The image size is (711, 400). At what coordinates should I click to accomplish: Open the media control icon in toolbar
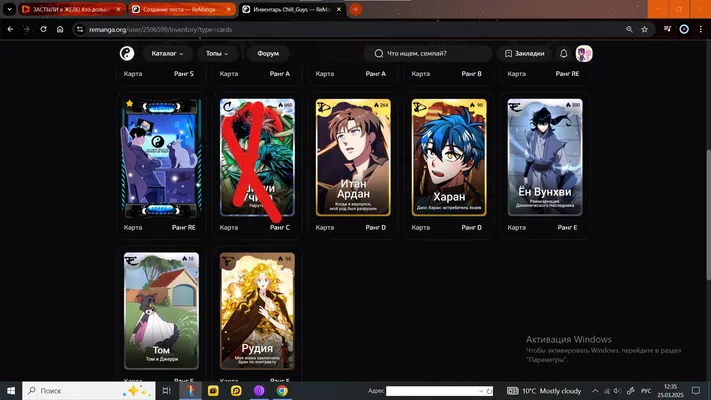(x=667, y=29)
